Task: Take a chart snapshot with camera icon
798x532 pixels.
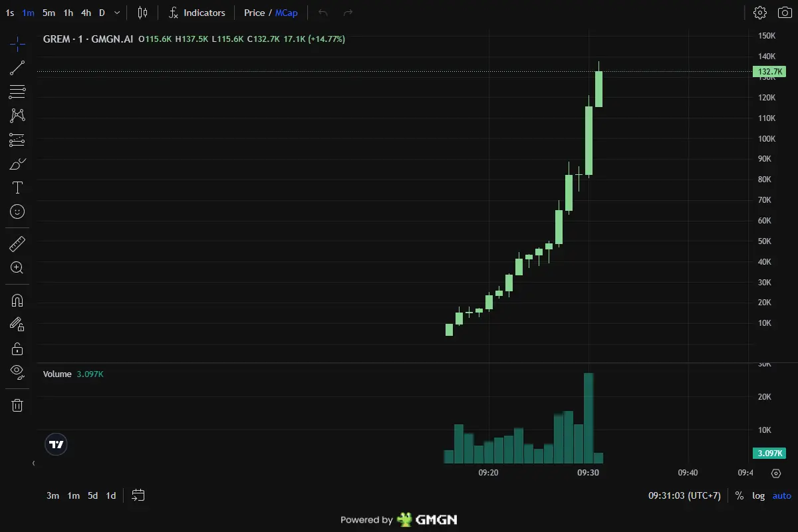Action: (785, 13)
